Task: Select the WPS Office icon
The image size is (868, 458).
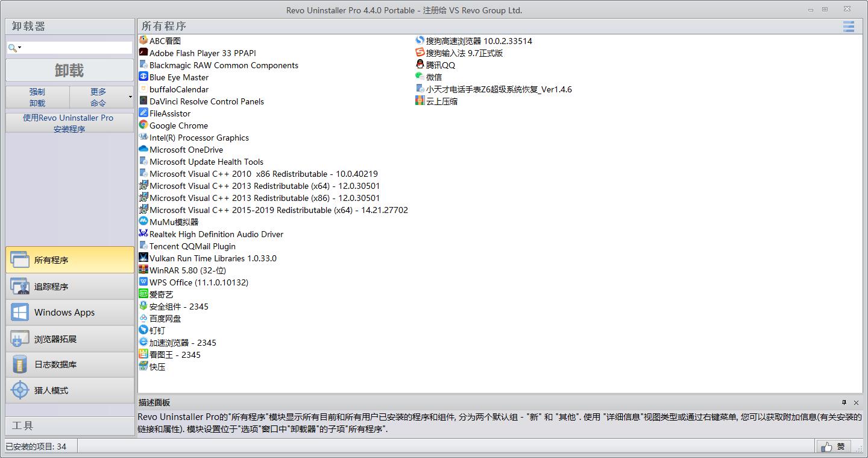Action: coord(143,282)
